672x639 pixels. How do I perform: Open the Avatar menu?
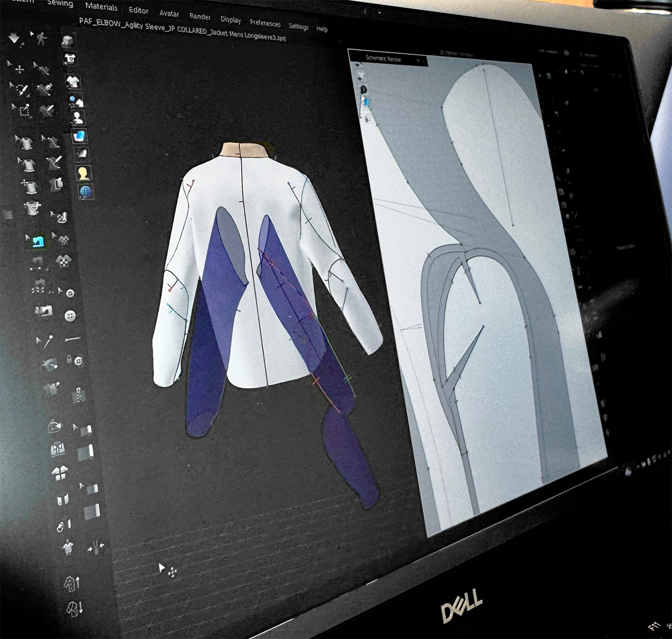pos(169,13)
